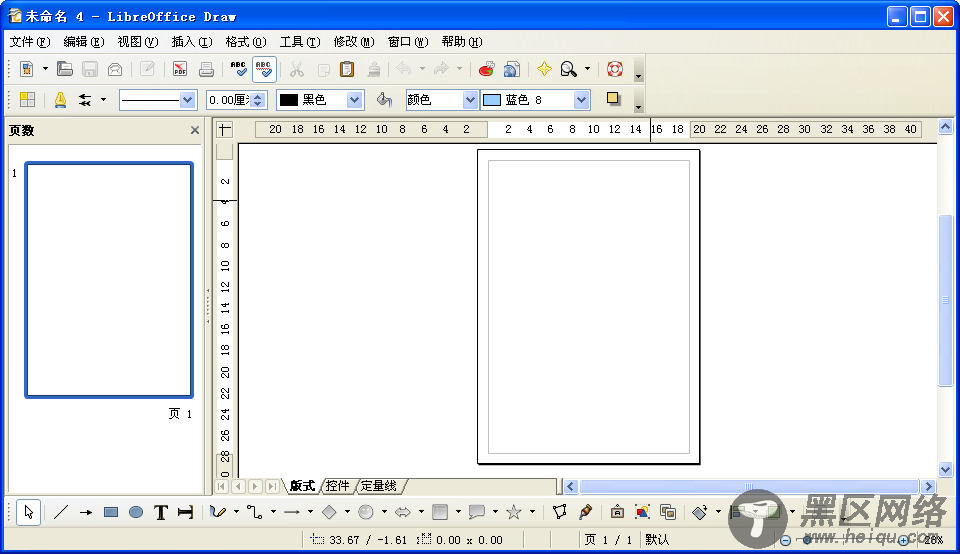Open the line style dropdown
The width and height of the screenshot is (960, 554).
coord(187,100)
